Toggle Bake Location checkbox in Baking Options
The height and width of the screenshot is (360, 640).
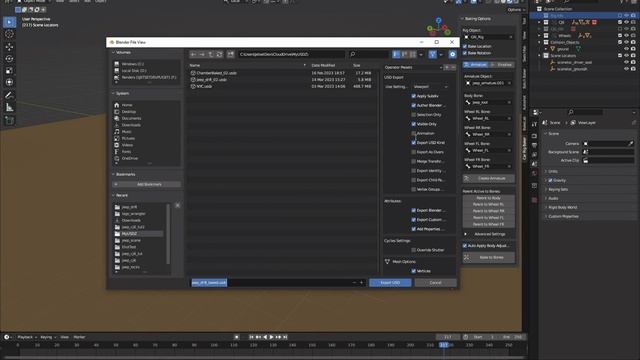click(x=465, y=46)
